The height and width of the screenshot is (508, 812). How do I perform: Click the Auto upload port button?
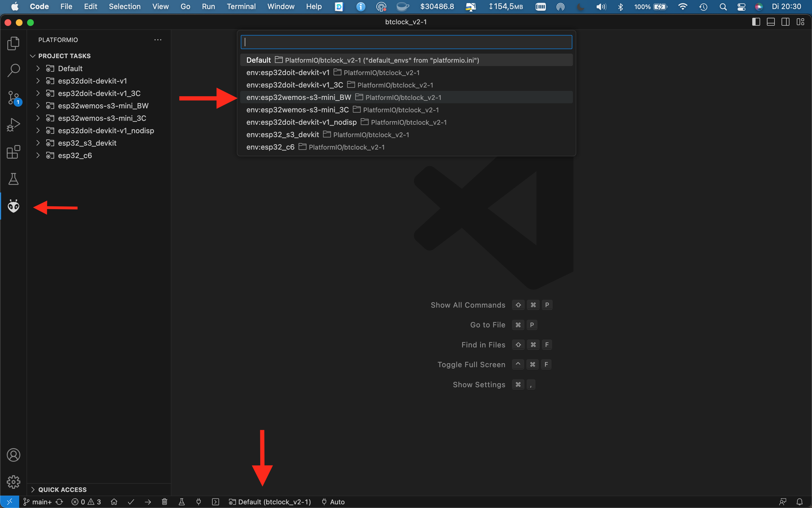333,502
